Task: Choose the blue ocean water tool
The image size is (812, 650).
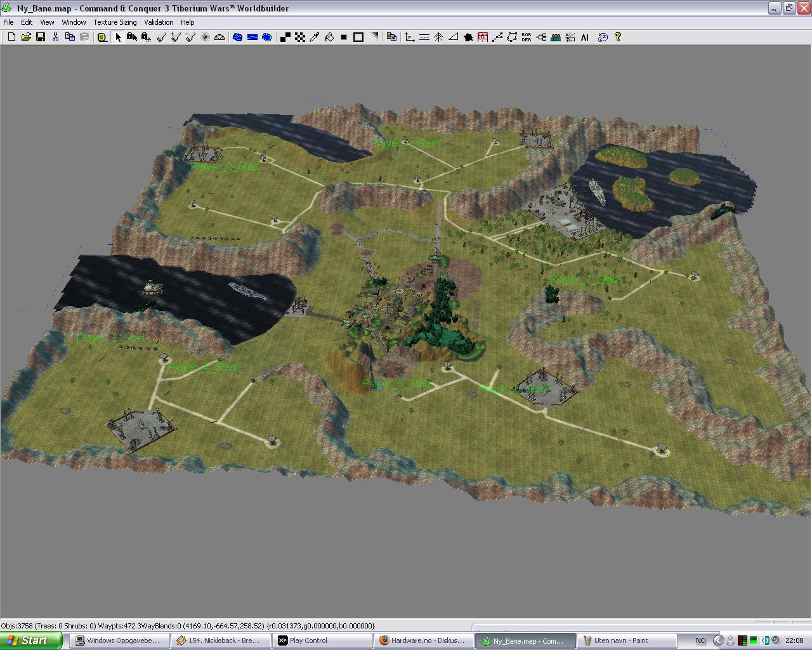Action: [266, 37]
